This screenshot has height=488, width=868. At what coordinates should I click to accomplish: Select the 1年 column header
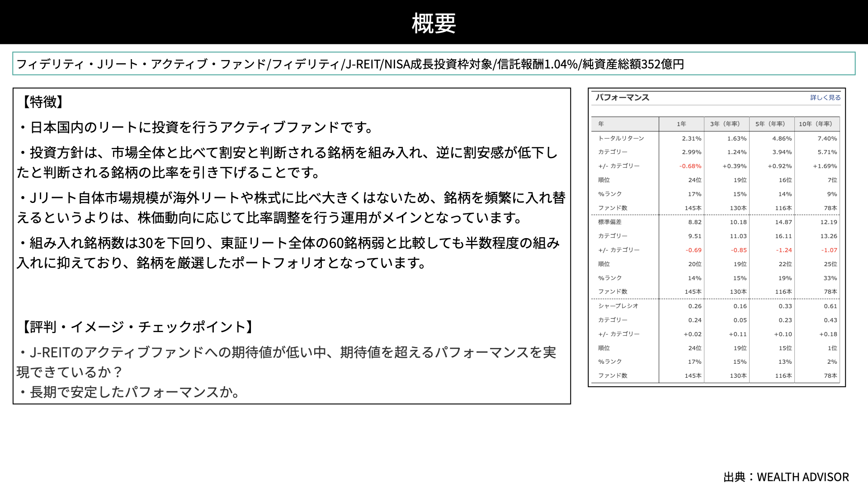pos(681,124)
